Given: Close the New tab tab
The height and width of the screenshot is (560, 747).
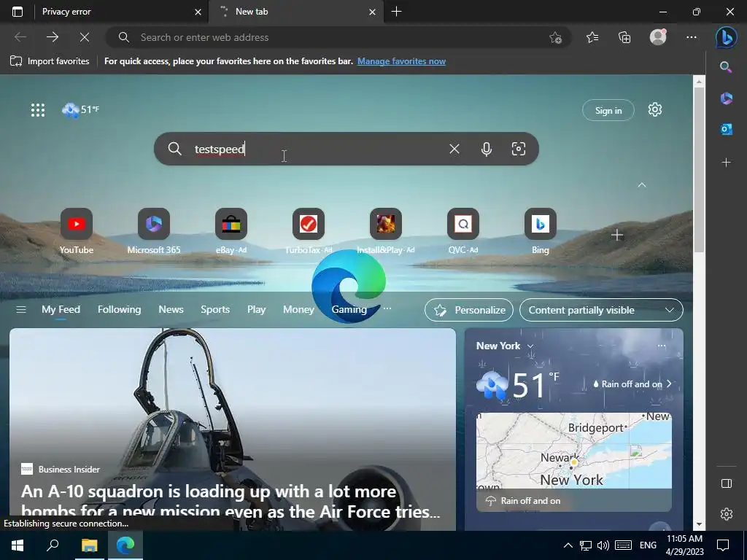Looking at the screenshot, I should 373,12.
